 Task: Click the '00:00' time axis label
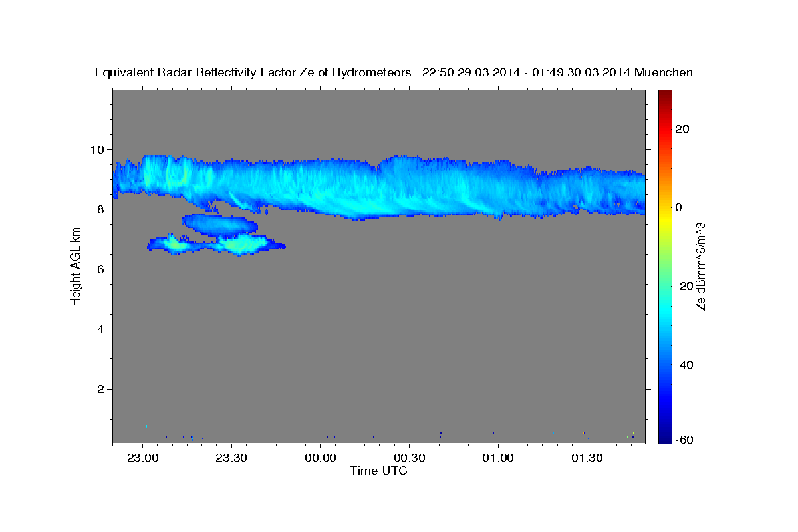click(320, 457)
